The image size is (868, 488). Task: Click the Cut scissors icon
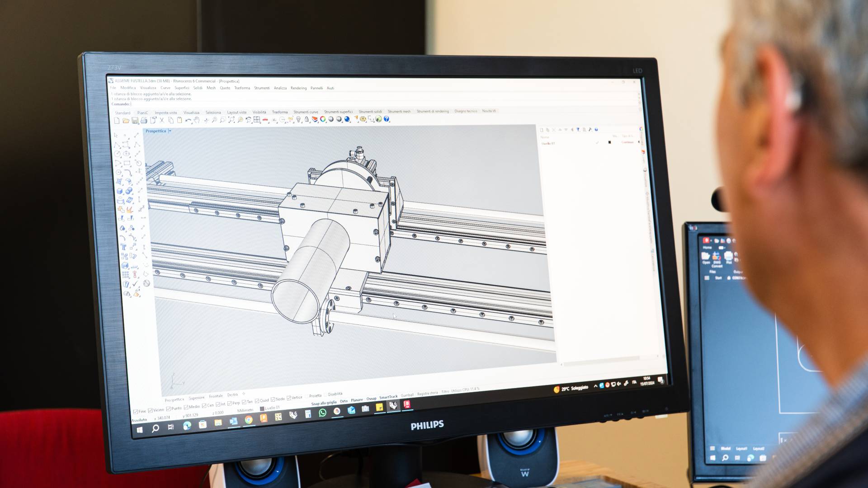coord(161,120)
